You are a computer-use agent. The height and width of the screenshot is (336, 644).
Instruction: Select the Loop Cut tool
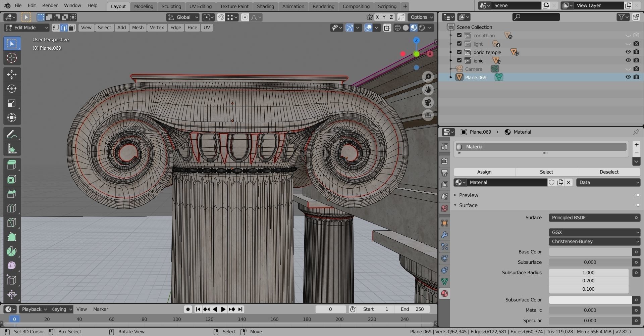point(12,208)
